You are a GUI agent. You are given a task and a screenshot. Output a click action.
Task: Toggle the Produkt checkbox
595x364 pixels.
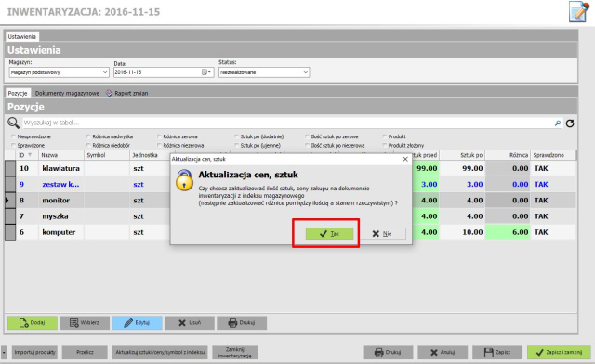(385, 136)
